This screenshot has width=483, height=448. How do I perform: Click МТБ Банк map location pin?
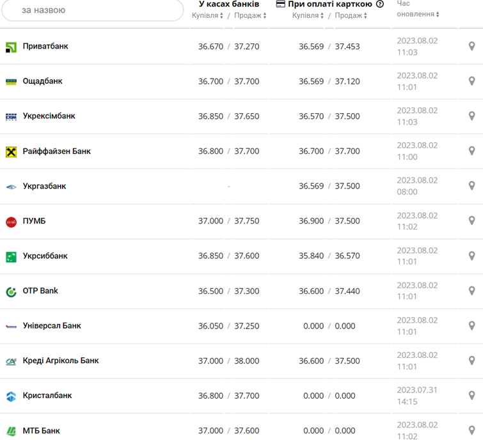tap(472, 430)
